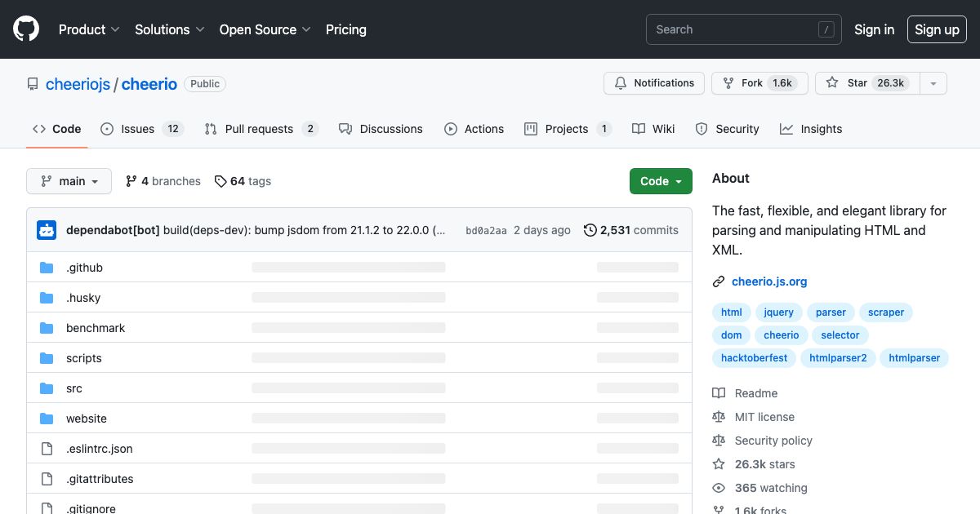Open the cheerio.js.org link
This screenshot has width=980, height=514.
coord(769,281)
